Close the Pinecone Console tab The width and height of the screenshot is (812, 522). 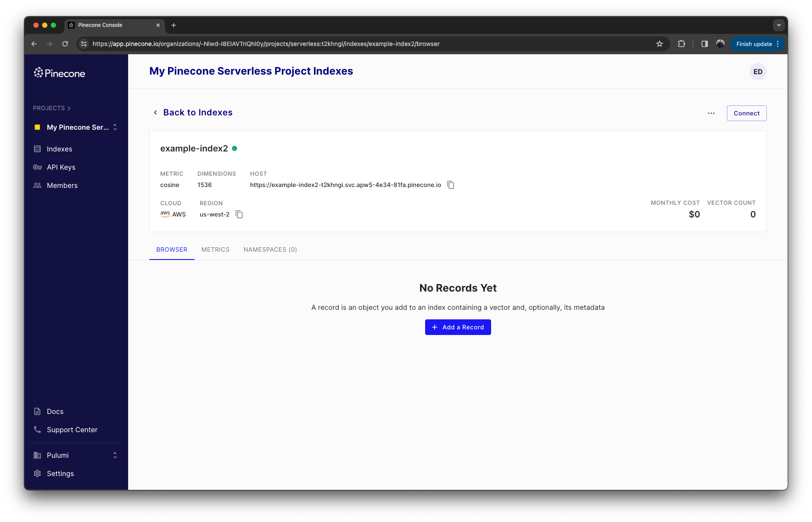pyautogui.click(x=158, y=25)
